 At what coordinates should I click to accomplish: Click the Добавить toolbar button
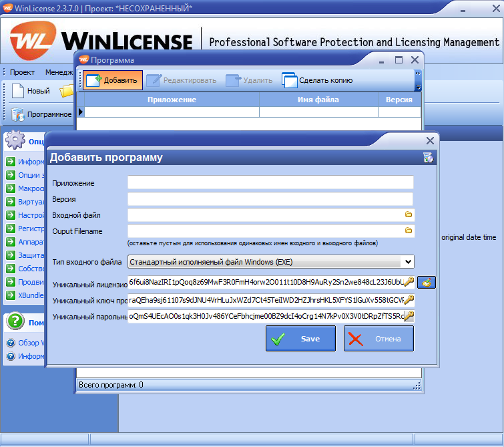tap(113, 81)
